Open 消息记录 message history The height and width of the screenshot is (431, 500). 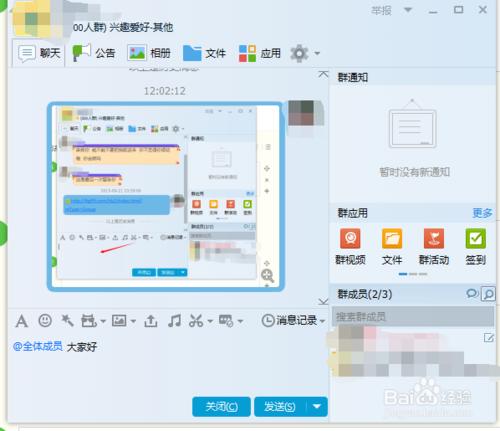coord(289,321)
